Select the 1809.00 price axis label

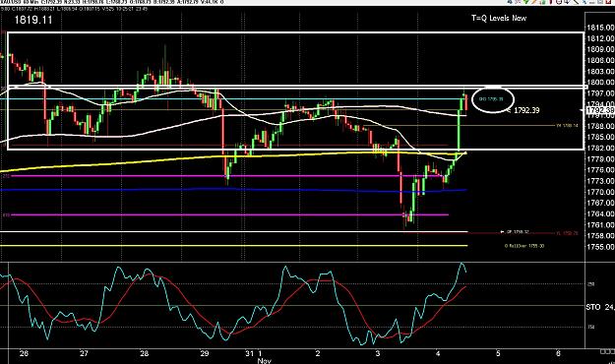[600, 49]
